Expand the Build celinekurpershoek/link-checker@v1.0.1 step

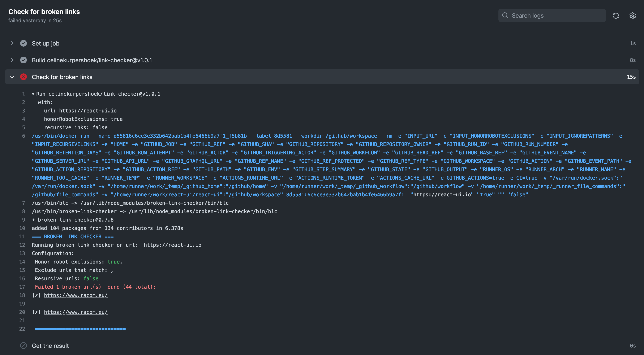pos(12,60)
